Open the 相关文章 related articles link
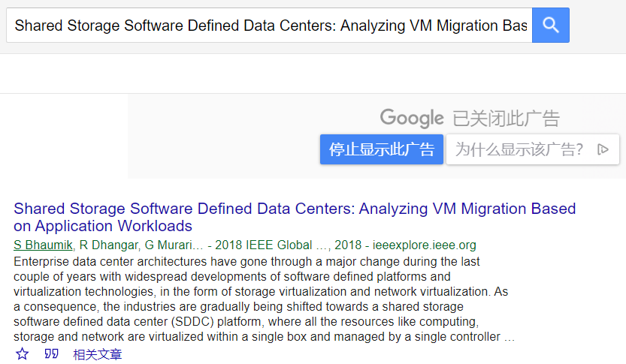 click(x=98, y=354)
